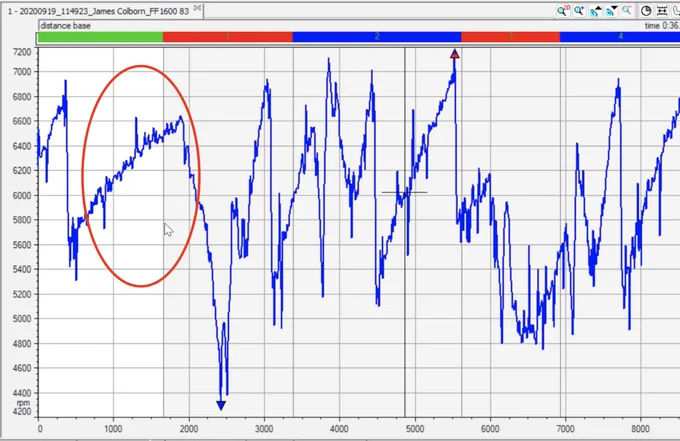Click the horizontal arrows distance icon
Screen dimensions: 680x441
(x=662, y=11)
